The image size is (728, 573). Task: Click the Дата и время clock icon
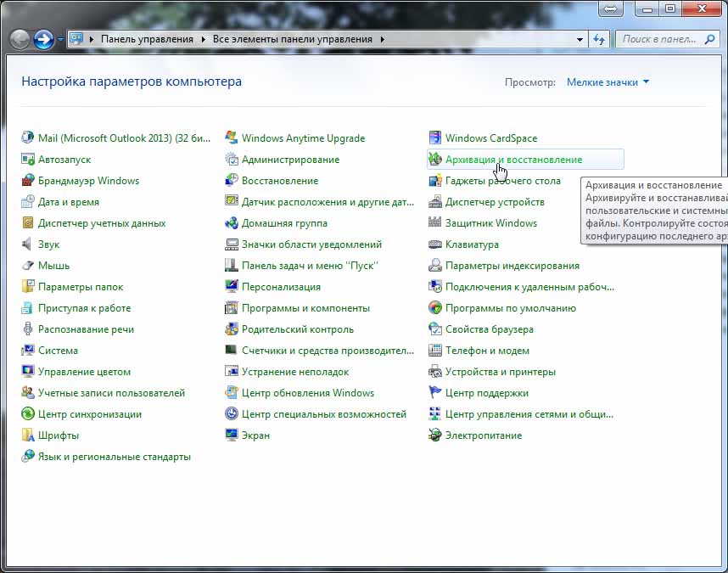(28, 201)
